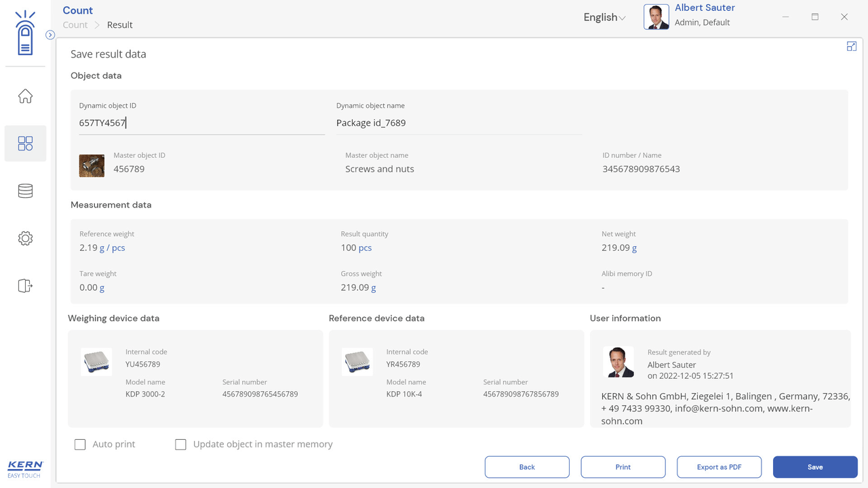Check Update object in master memory
This screenshot has width=868, height=488.
180,445
